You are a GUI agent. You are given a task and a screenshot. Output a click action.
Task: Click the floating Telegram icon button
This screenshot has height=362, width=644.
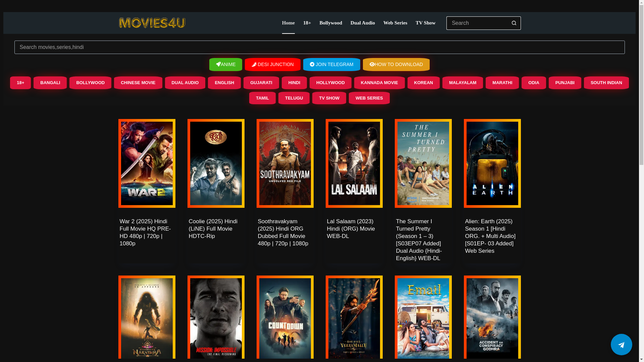click(x=621, y=344)
